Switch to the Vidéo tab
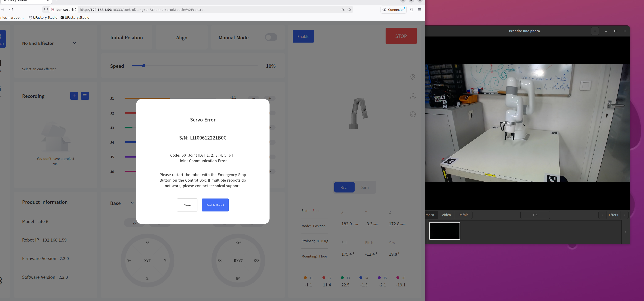The image size is (644, 301). coord(446,215)
